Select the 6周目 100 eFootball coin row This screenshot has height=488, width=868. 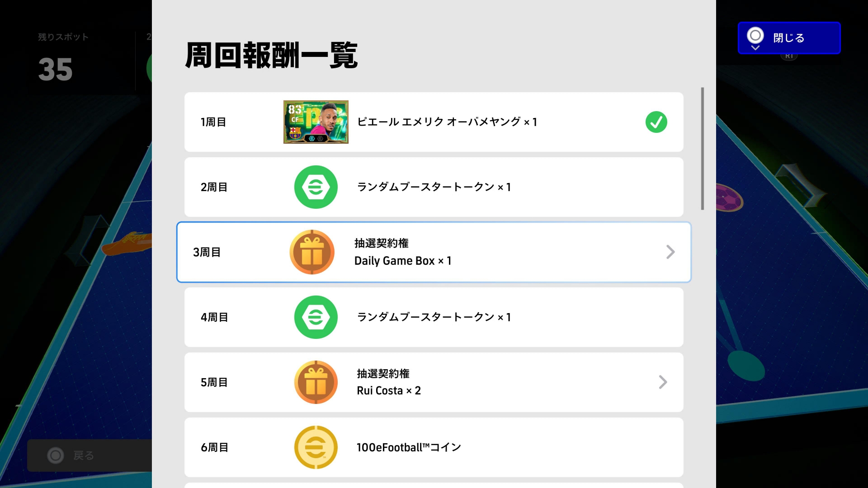[434, 447]
